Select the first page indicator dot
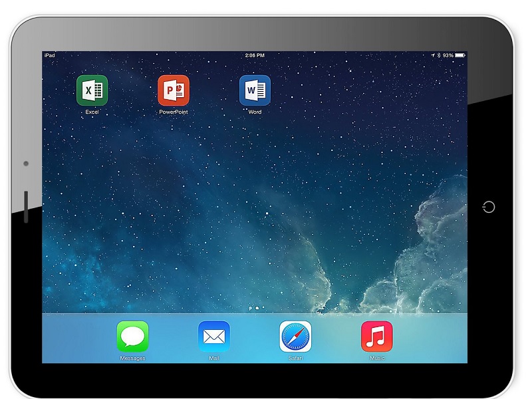 pos(257,308)
